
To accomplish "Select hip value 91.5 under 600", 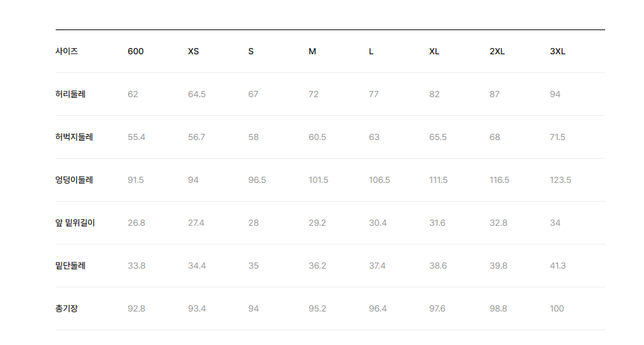I will click(135, 180).
